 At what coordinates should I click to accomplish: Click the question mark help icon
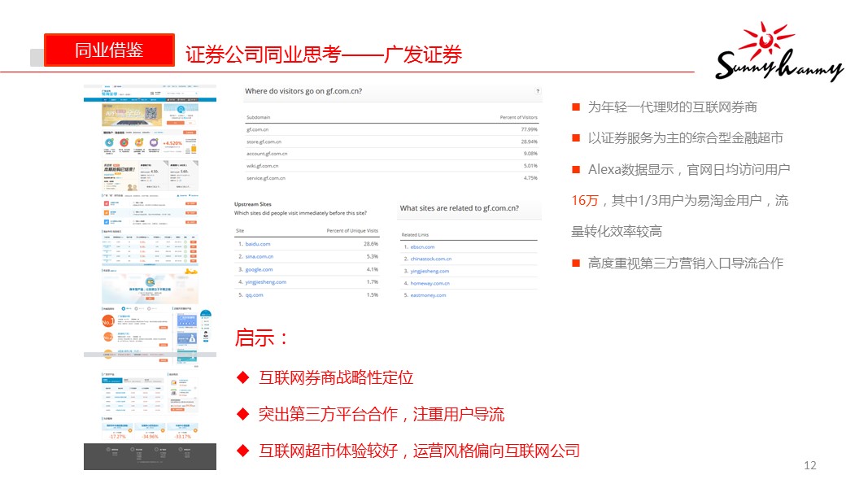click(x=538, y=91)
